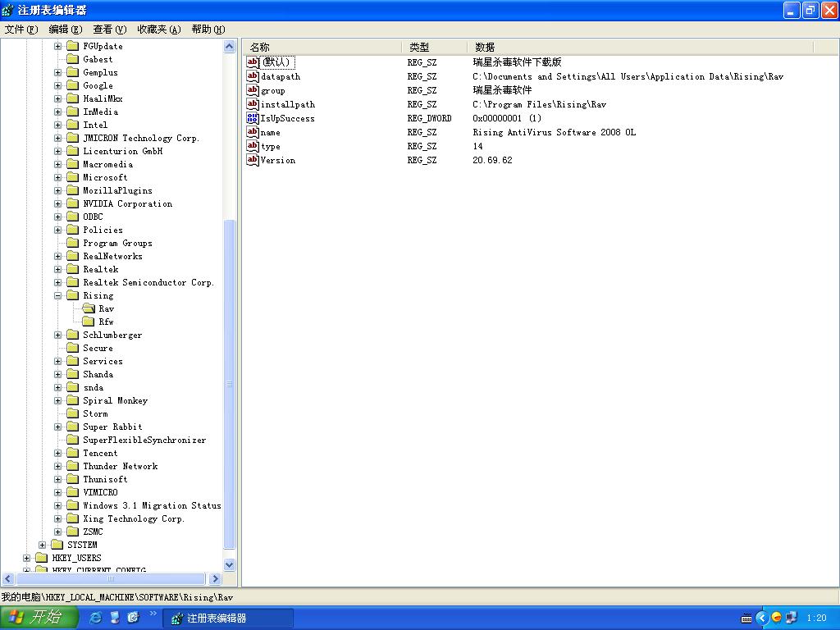This screenshot has height=630, width=840.
Task: Open the 查看(V) menu
Action: click(x=109, y=30)
